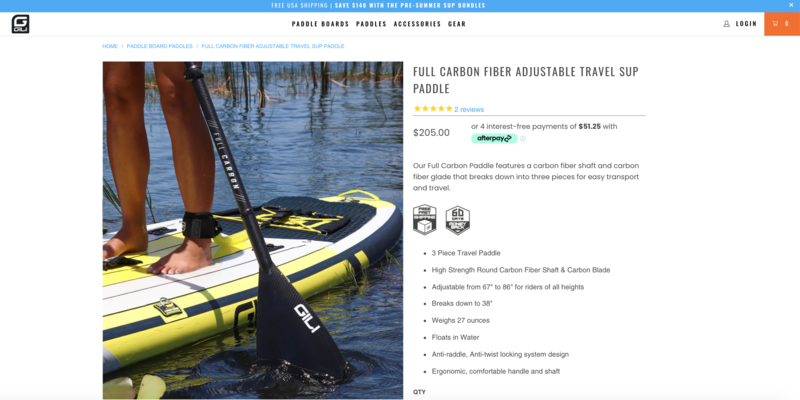Open the 2 reviews link
This screenshot has width=800, height=400.
(469, 110)
